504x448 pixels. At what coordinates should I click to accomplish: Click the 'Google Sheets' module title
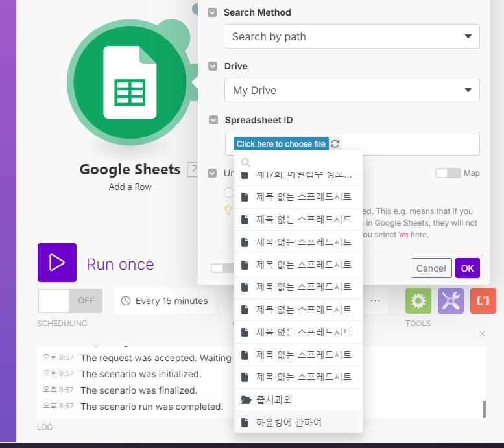tap(130, 169)
